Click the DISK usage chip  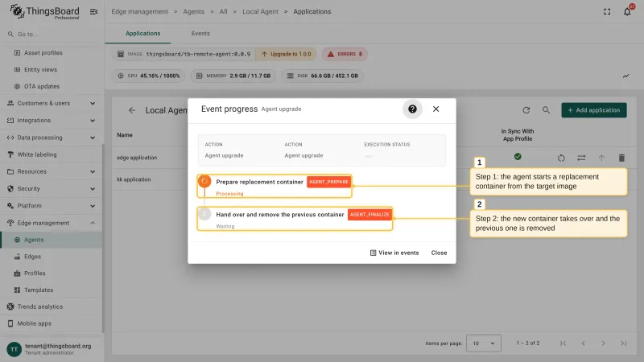(x=322, y=76)
